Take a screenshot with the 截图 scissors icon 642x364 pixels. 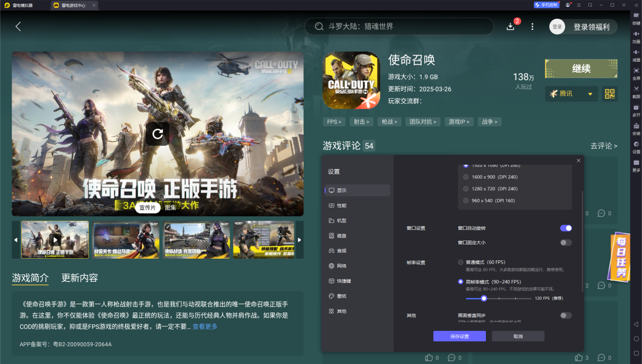(636, 91)
